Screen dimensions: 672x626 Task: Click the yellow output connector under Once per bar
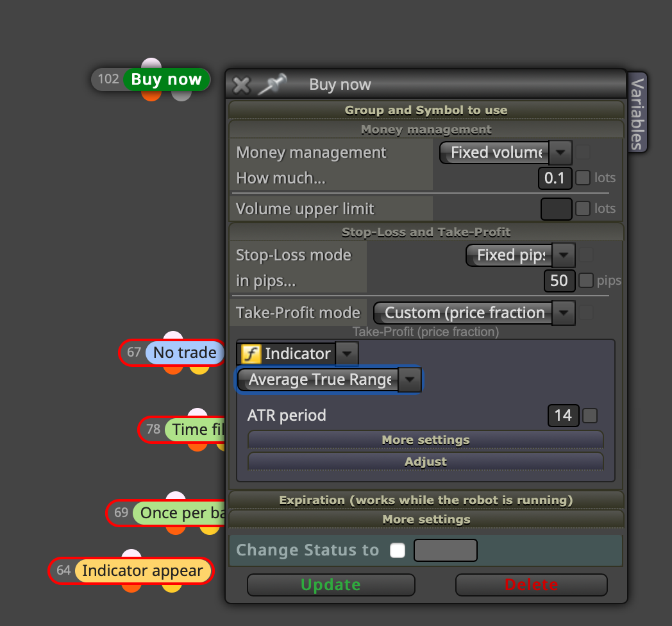point(210,530)
